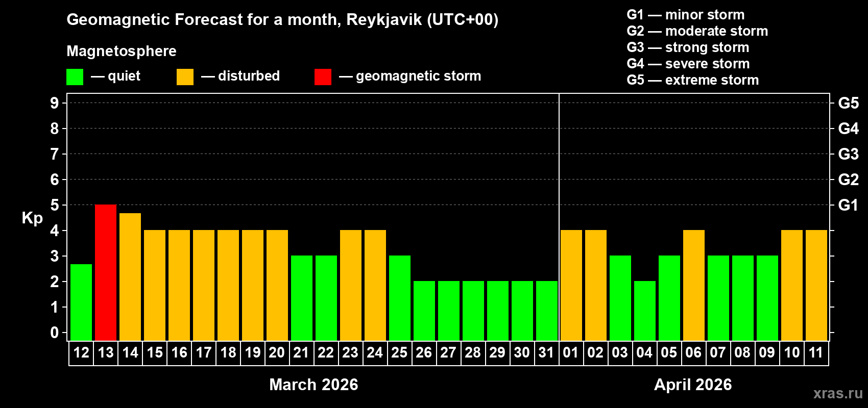Click the right axis G1 label
Screen dimensions: 868x408
tap(849, 205)
